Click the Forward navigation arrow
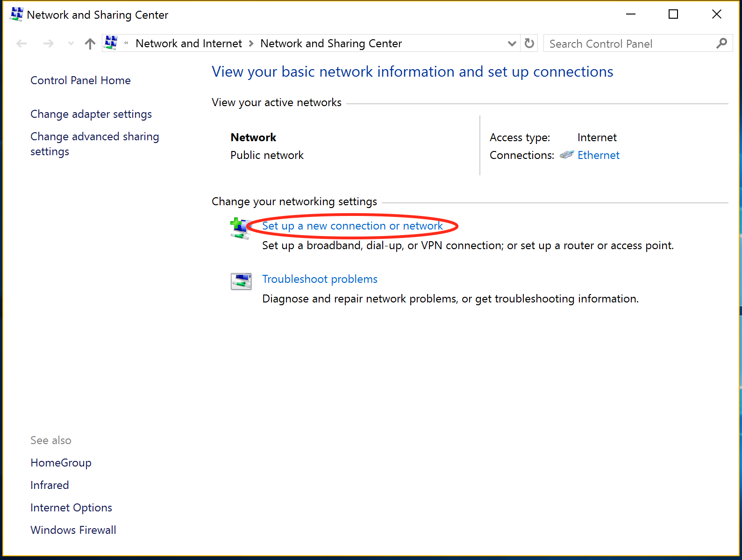 [x=48, y=43]
